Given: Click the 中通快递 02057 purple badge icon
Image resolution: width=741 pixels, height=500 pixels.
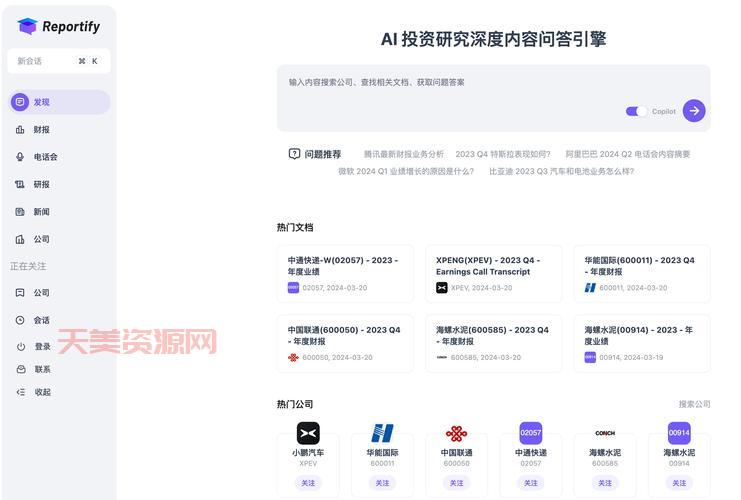Looking at the screenshot, I should pyautogui.click(x=531, y=433).
